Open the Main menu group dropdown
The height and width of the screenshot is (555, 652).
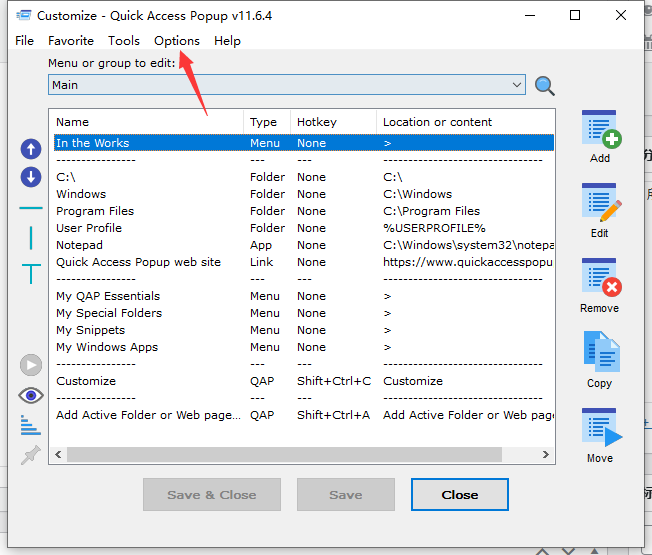287,85
